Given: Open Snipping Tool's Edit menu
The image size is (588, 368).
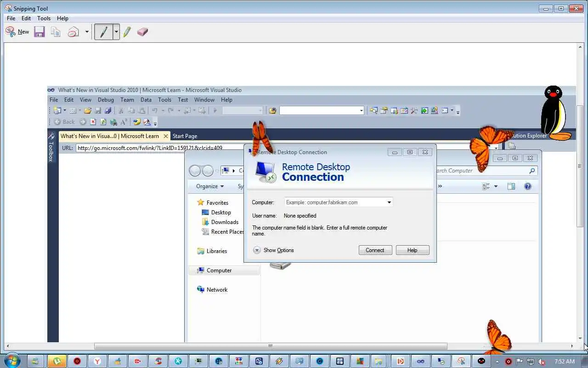Looking at the screenshot, I should (26, 18).
